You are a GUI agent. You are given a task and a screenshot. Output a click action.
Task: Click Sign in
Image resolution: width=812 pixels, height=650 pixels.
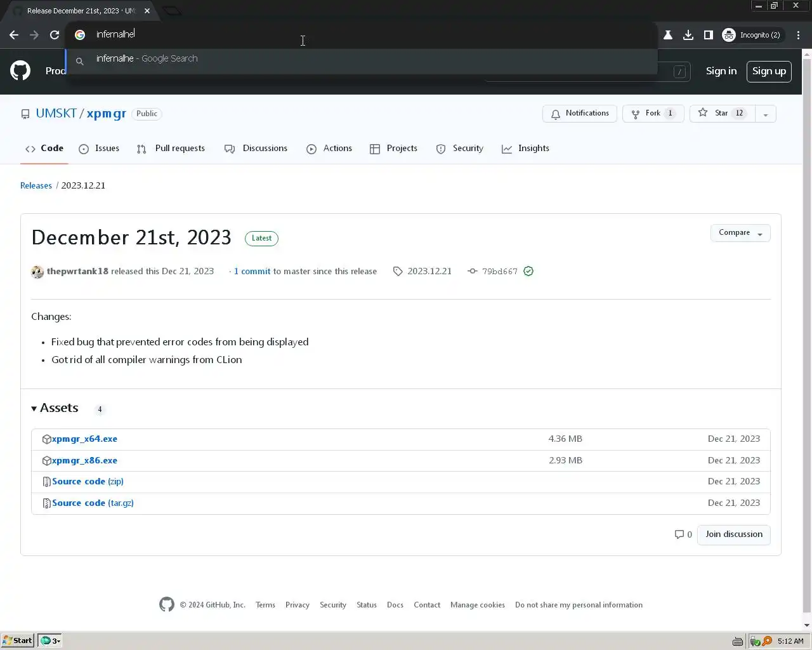tap(721, 71)
